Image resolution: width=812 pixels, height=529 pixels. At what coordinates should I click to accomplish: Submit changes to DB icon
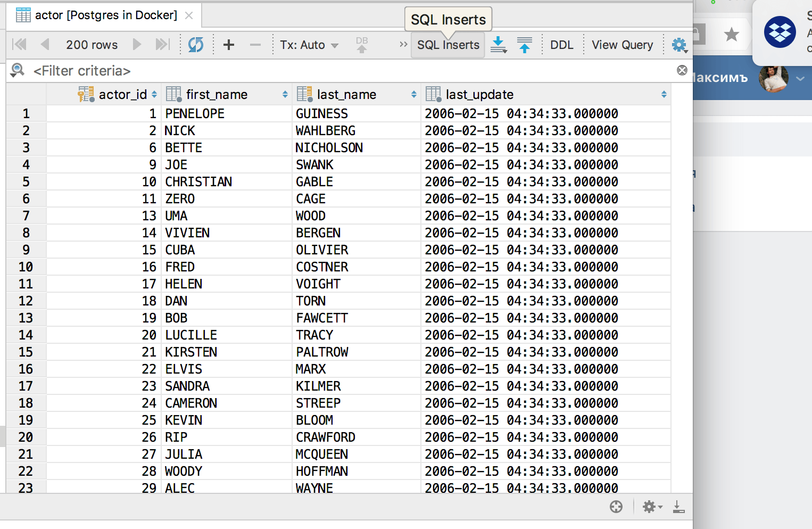click(x=362, y=45)
